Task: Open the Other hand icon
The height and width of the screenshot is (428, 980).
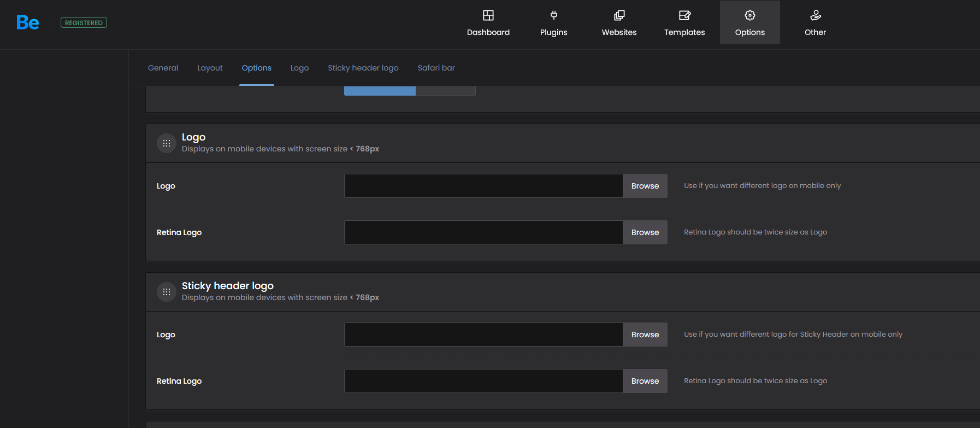Action: (816, 15)
